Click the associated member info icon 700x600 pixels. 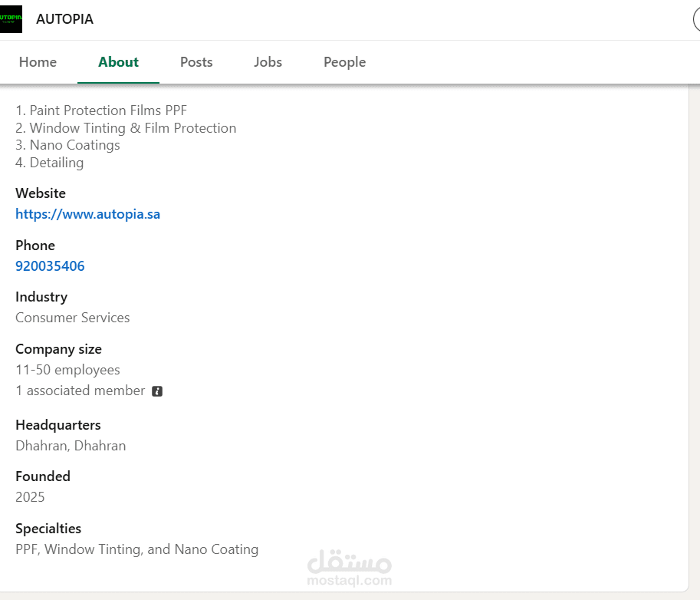pos(157,391)
